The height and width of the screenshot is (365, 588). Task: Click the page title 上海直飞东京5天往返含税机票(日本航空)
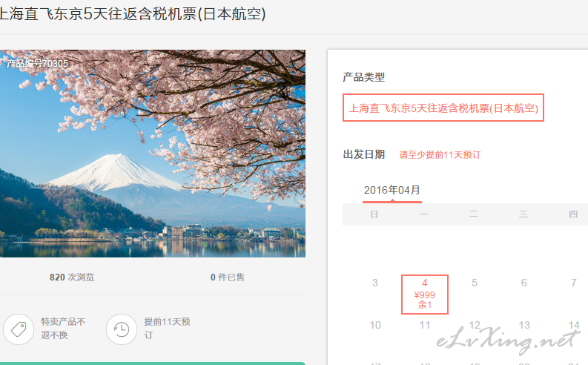click(132, 14)
